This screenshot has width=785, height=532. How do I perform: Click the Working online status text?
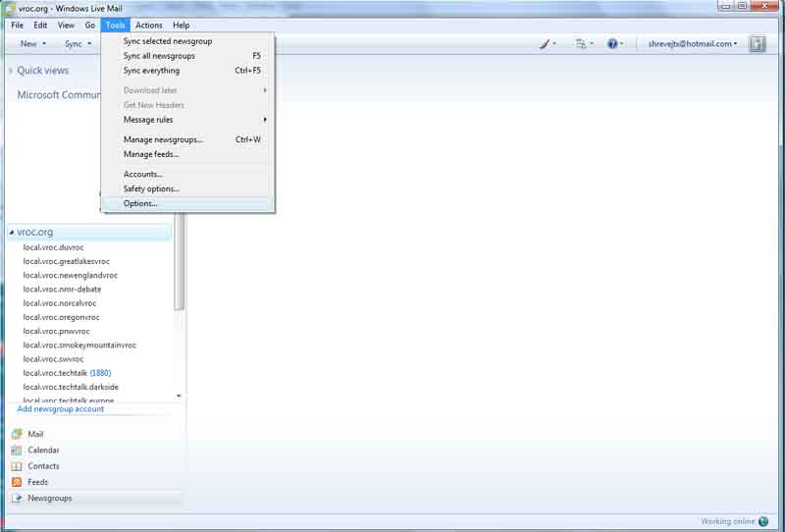pyautogui.click(x=728, y=521)
